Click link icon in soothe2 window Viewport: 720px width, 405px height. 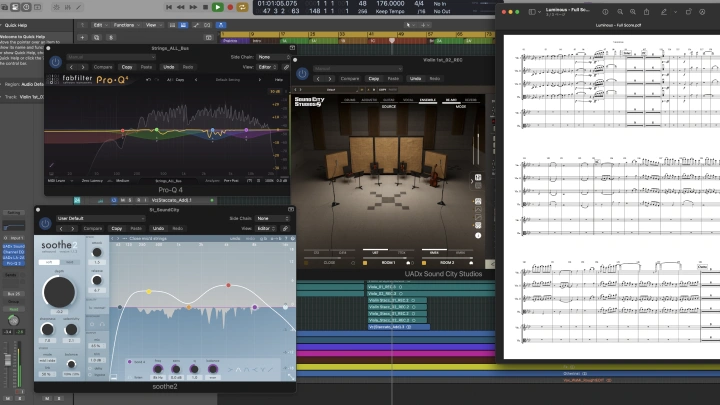pyautogui.click(x=285, y=228)
